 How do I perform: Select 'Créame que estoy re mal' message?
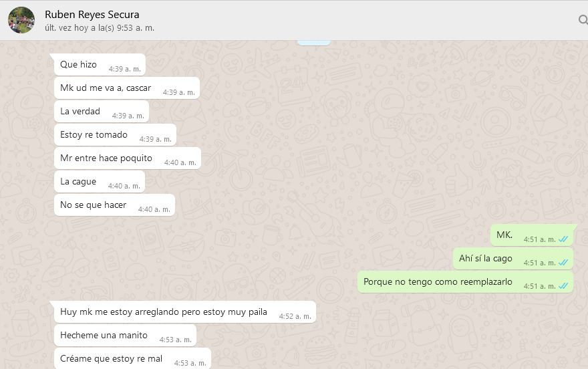point(132,358)
